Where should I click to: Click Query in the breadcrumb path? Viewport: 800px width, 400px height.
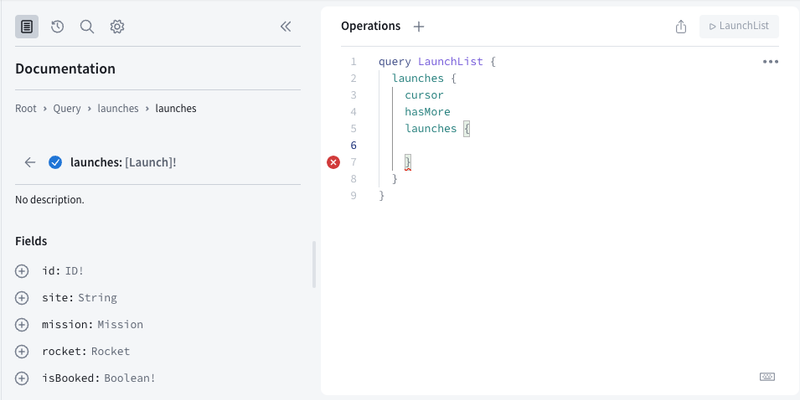(69, 108)
